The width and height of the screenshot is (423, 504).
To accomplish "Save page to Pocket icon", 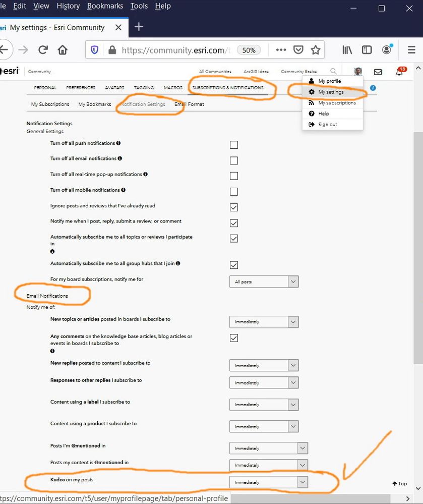I will tap(298, 50).
